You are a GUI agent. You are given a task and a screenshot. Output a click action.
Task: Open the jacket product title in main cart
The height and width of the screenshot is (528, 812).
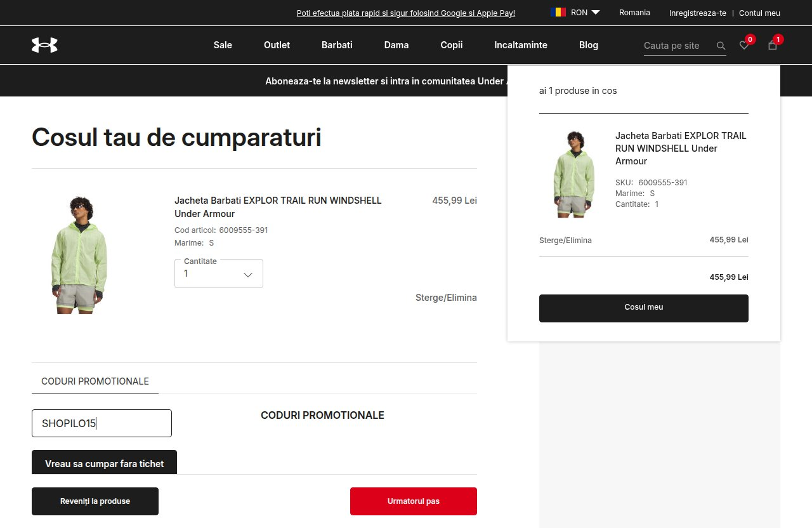(x=278, y=207)
